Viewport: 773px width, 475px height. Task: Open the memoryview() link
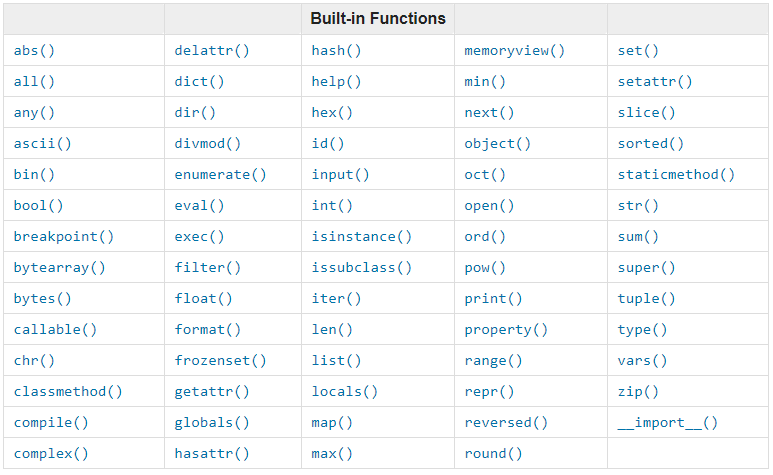click(515, 51)
